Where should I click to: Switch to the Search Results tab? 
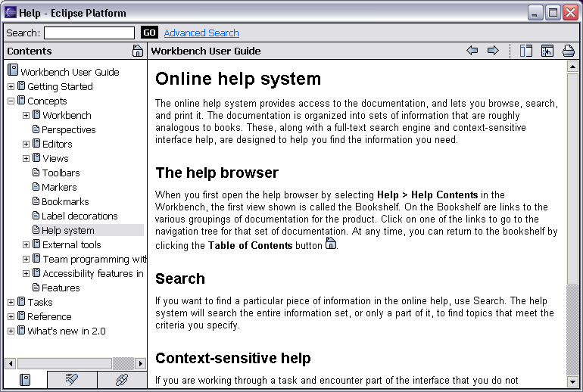pos(73,380)
